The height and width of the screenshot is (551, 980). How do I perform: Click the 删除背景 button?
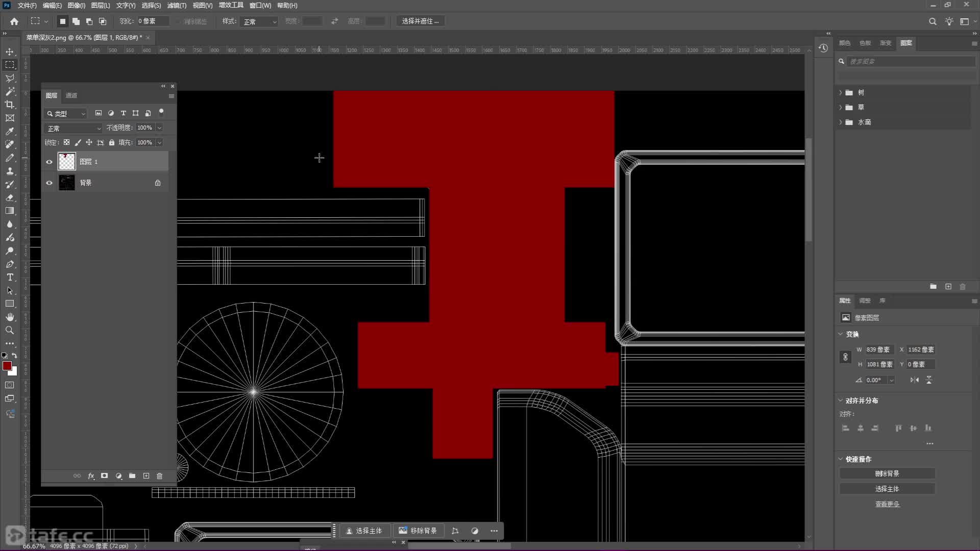click(x=887, y=473)
